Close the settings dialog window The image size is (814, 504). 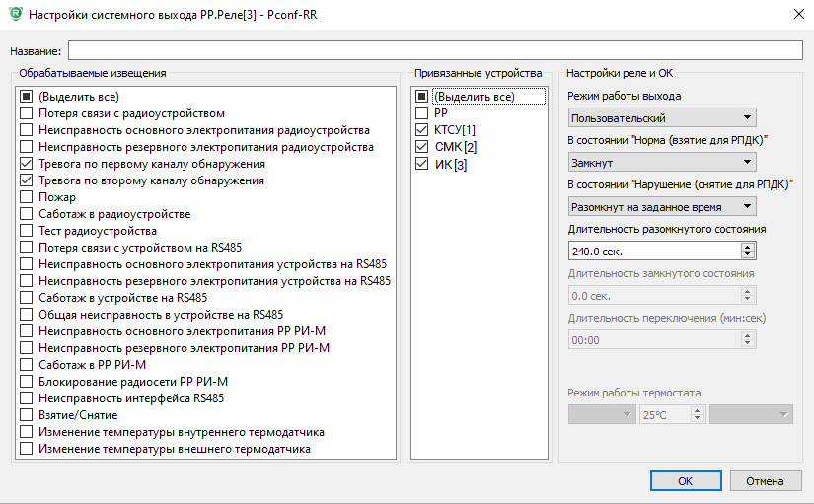click(x=796, y=14)
